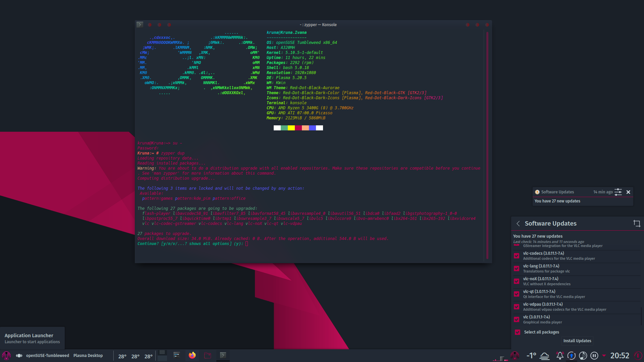Click the 'kruna@Kruna.Ivana' header text
The height and width of the screenshot is (362, 644).
(x=286, y=33)
